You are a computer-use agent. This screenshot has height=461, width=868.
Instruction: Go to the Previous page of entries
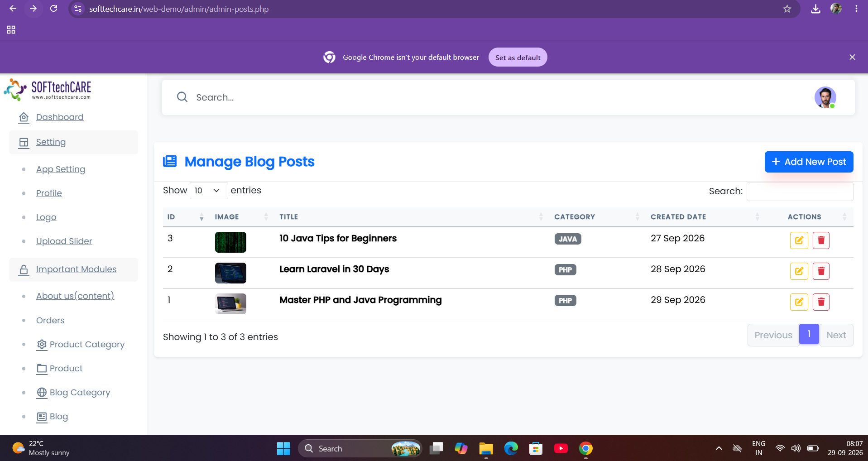773,335
